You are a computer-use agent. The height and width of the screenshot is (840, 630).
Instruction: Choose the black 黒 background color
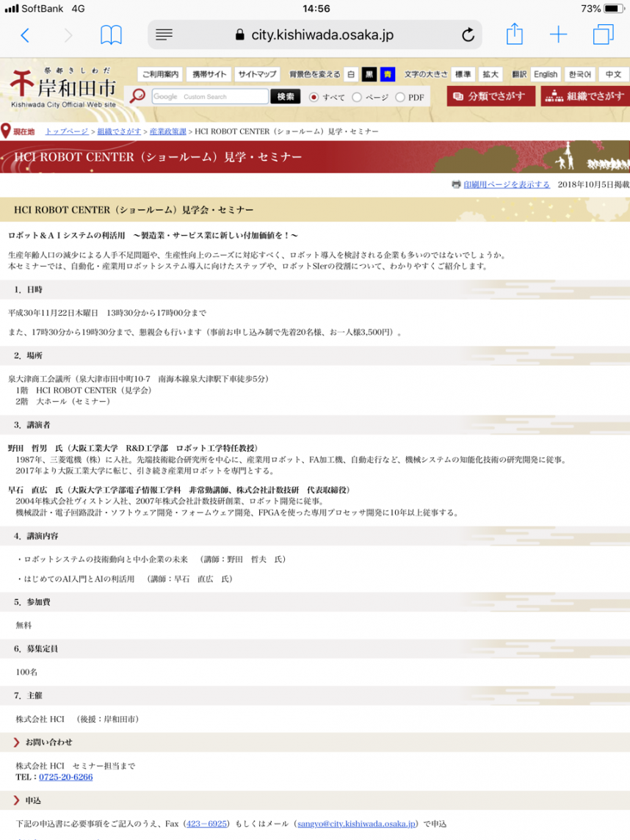pyautogui.click(x=369, y=74)
